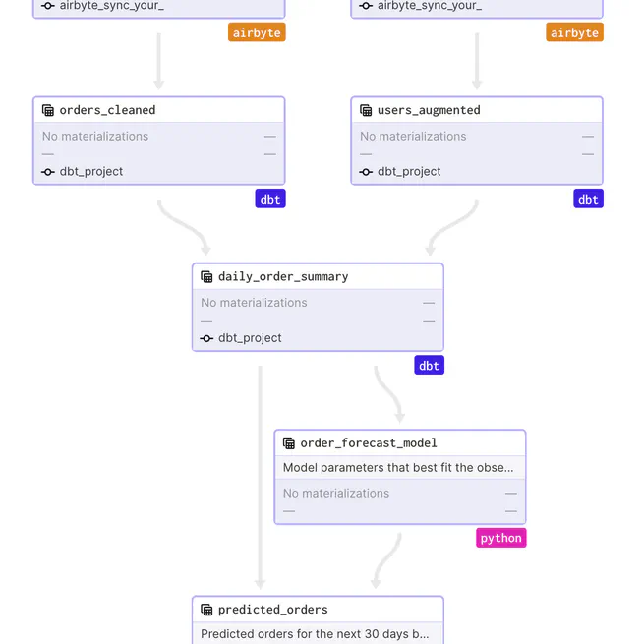Click the airbyte tag above orders_cleaned
Viewport: 644px width, 644px height.
coord(257,32)
